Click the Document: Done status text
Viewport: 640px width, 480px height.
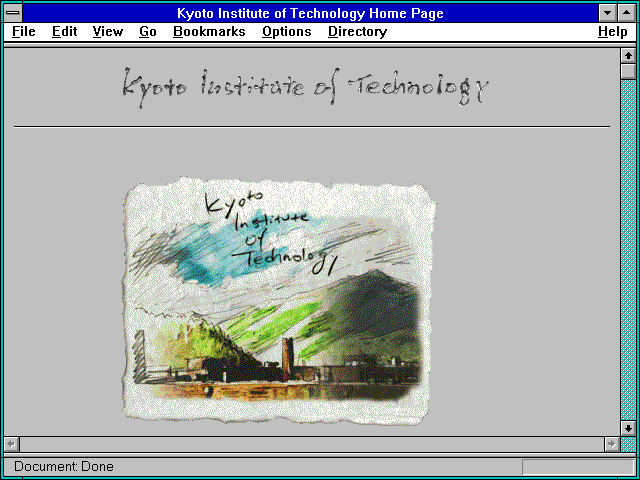click(64, 466)
